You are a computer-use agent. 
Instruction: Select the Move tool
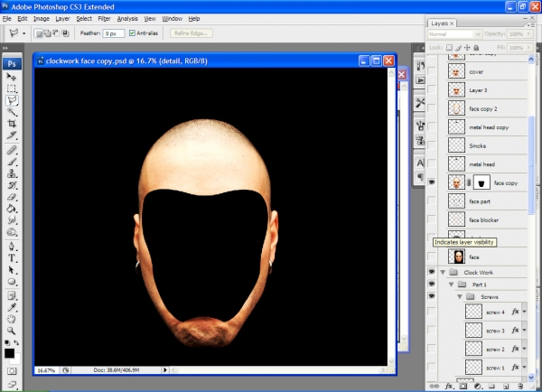click(12, 77)
